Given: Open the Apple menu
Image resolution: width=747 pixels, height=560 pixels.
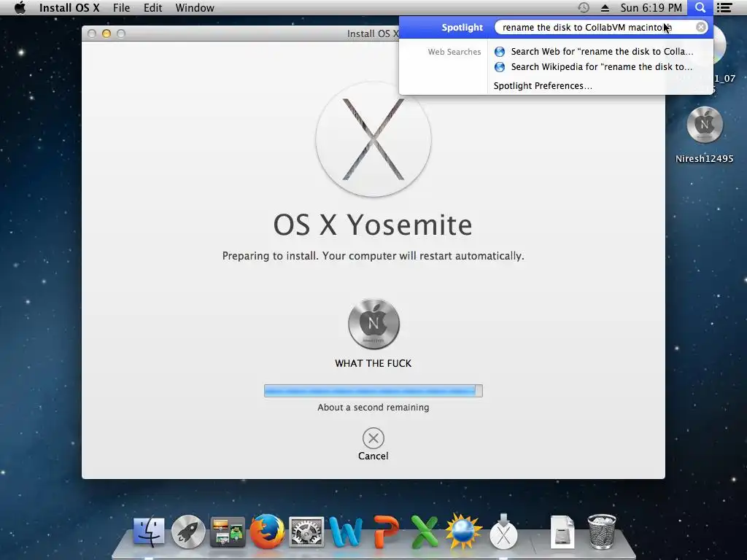Looking at the screenshot, I should [20, 7].
